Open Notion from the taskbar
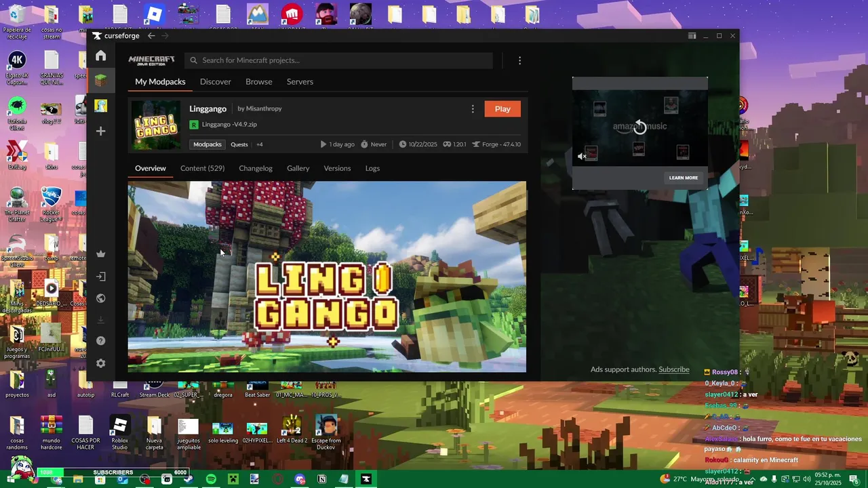 pyautogui.click(x=322, y=479)
